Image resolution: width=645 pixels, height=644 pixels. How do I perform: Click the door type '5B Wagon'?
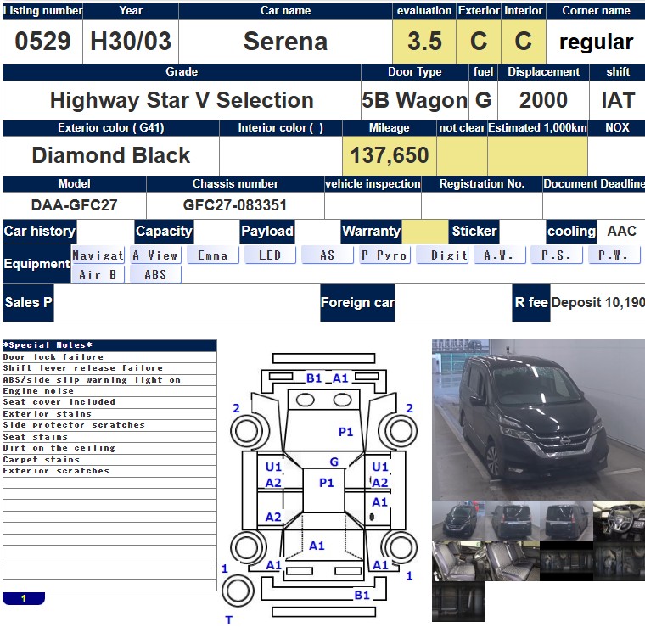point(415,100)
